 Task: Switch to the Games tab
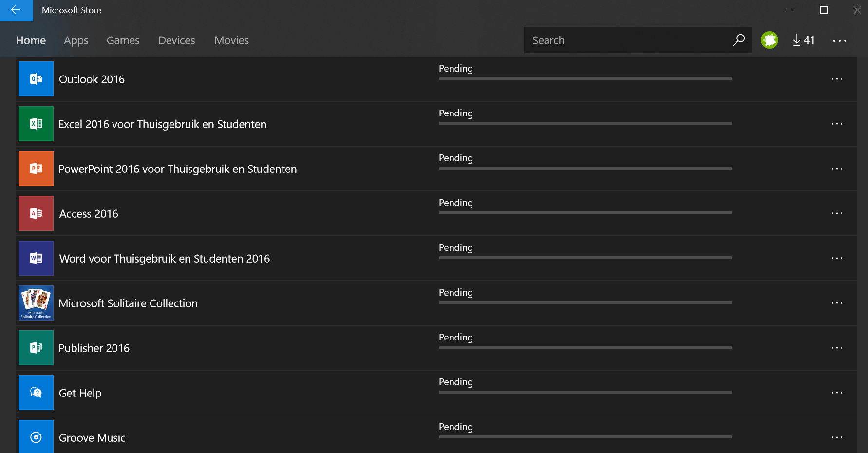(123, 40)
